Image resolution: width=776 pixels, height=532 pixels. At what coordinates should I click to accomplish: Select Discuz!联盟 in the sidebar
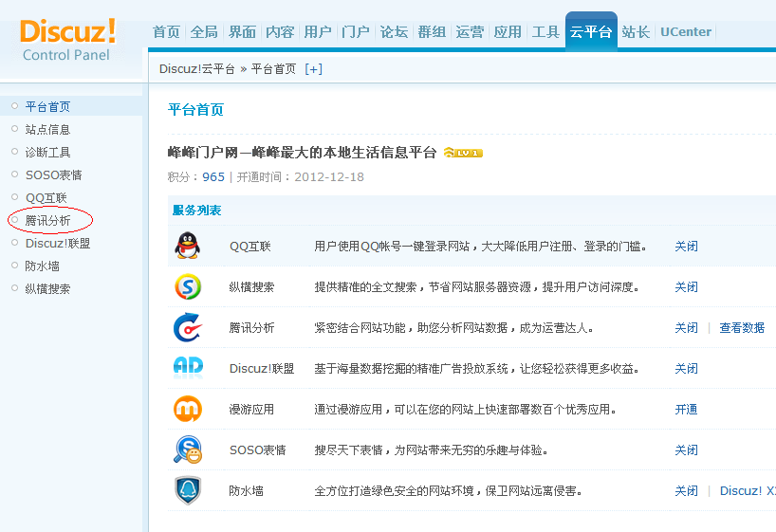(x=58, y=243)
